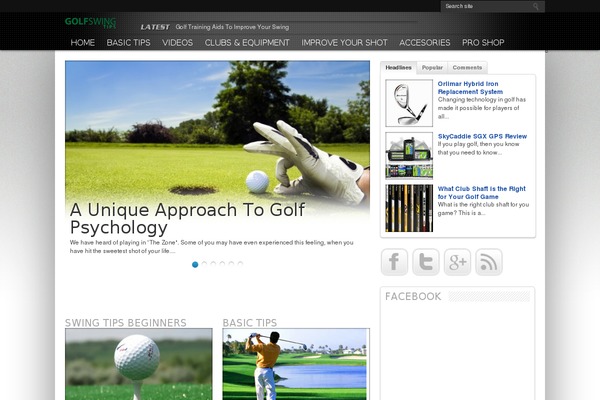
Task: Click the Golf Swing Tips logo
Action: pos(90,23)
